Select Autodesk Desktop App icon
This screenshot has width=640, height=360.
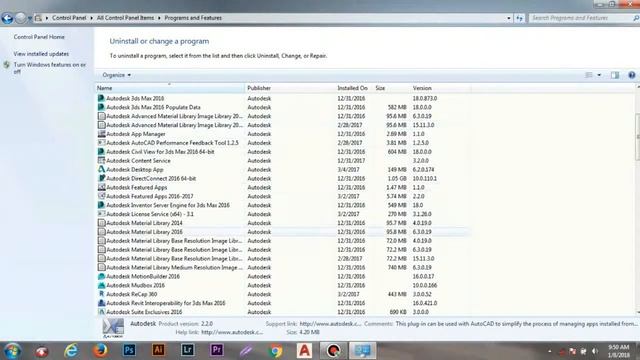pos(101,169)
